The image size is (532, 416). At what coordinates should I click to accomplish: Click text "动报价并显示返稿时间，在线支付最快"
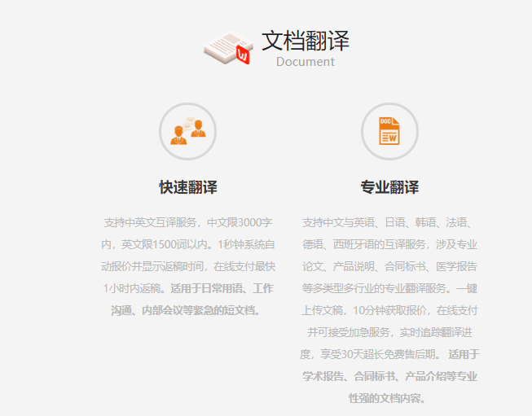click(188, 266)
